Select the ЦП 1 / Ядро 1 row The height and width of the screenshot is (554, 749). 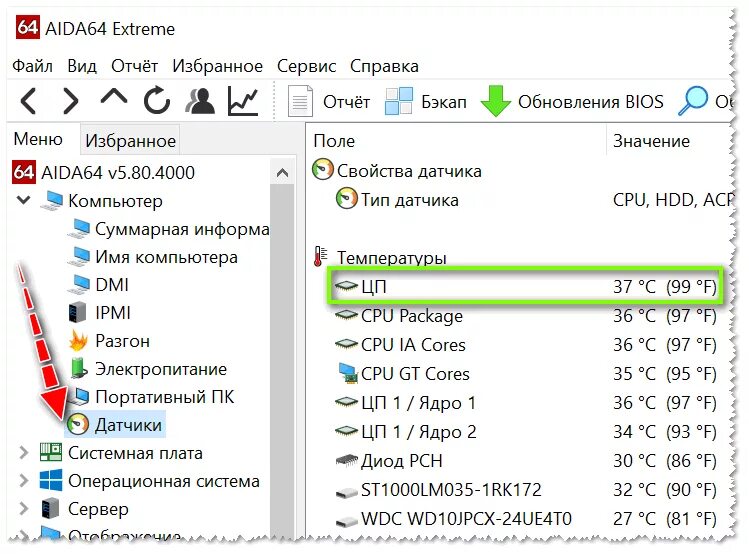[x=525, y=403]
